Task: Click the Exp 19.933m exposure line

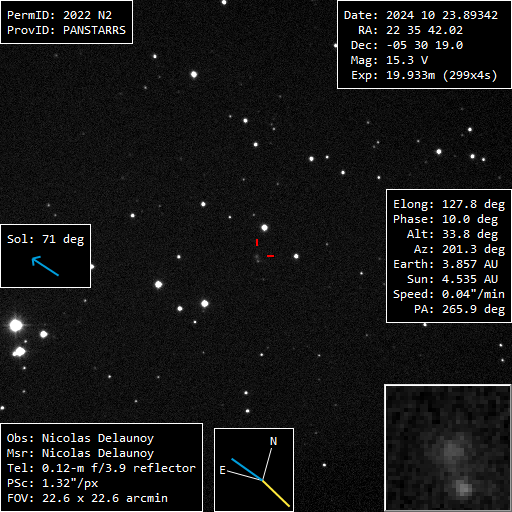Action: coord(424,75)
